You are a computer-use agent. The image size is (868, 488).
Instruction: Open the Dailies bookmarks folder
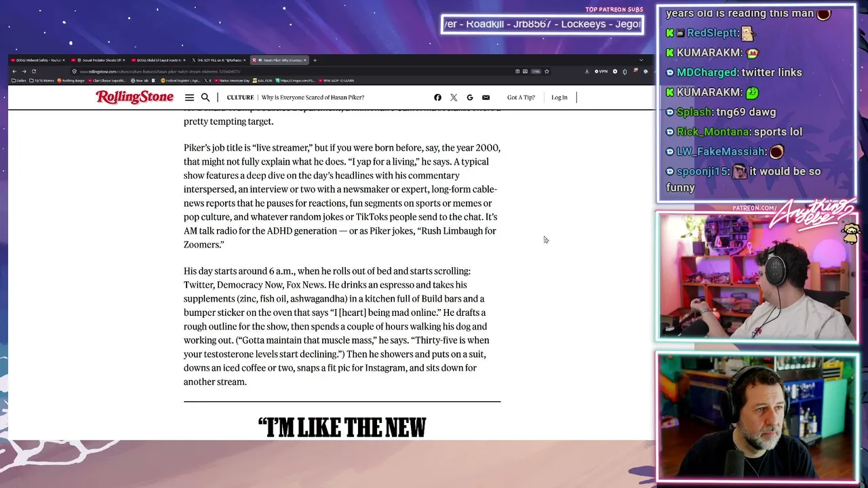pyautogui.click(x=19, y=81)
